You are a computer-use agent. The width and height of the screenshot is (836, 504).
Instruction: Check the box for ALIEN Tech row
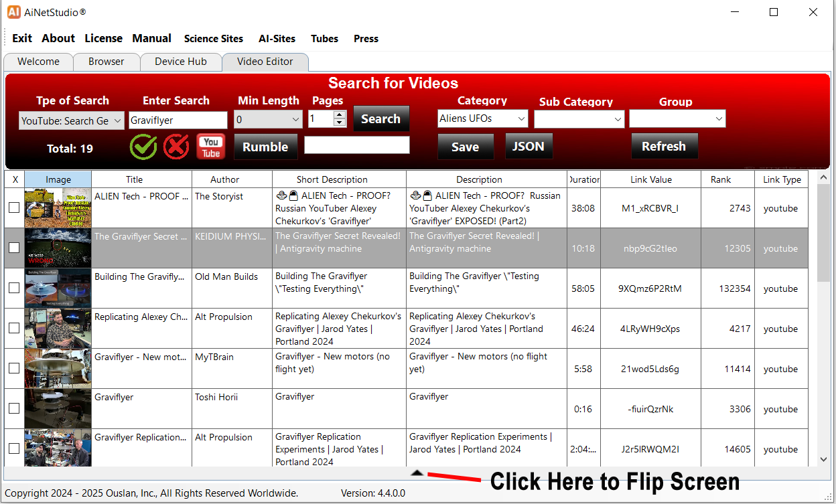point(14,208)
